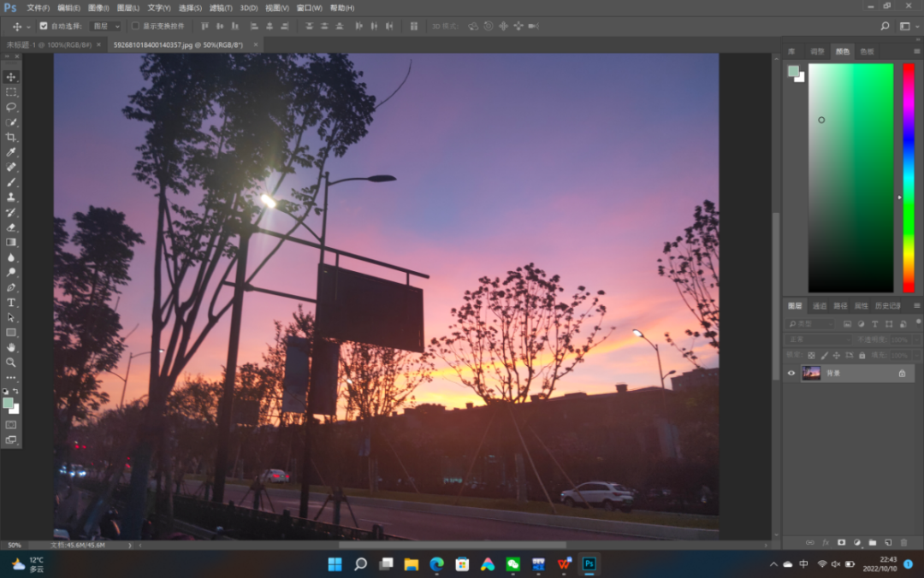Click the Delete layer trash icon
The image size is (924, 578).
click(904, 542)
